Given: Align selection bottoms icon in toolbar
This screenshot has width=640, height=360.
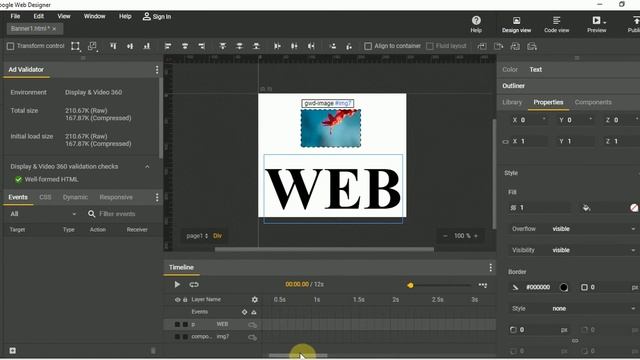Looking at the screenshot, I should [147, 46].
